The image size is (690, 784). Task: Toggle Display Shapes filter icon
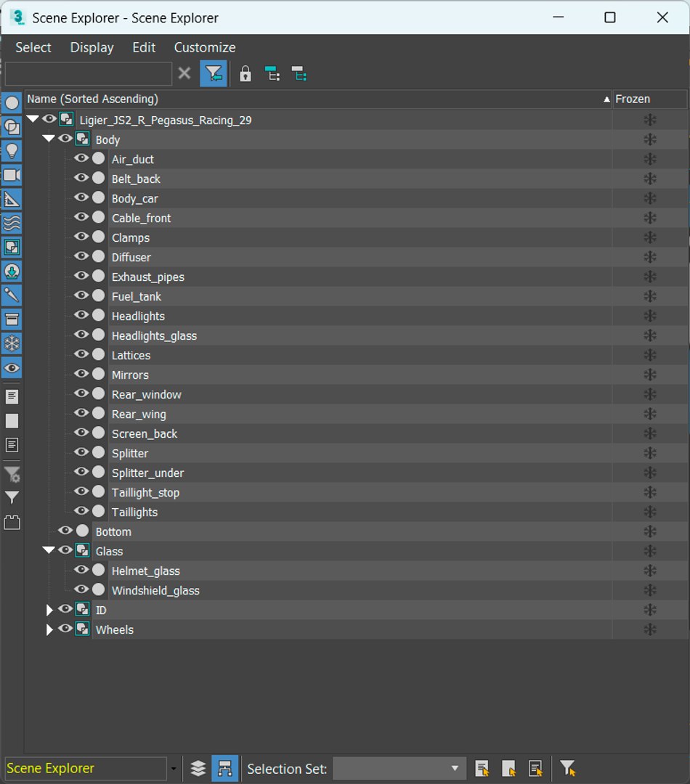point(12,127)
